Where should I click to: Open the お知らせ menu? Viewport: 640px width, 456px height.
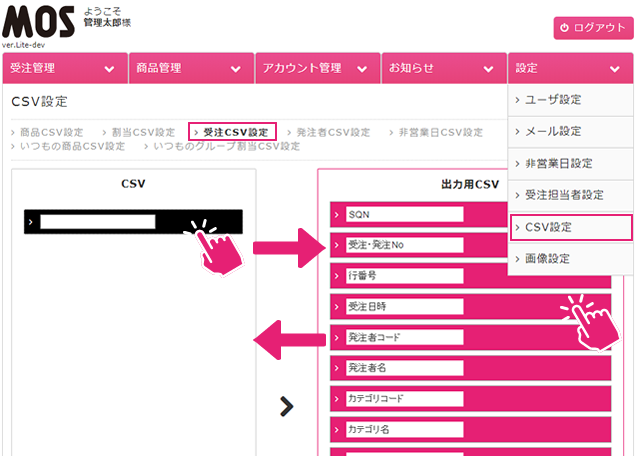tap(441, 68)
